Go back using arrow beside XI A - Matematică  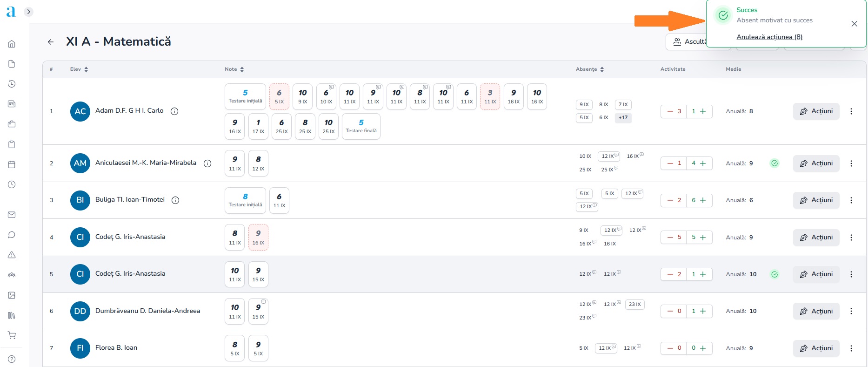[51, 42]
